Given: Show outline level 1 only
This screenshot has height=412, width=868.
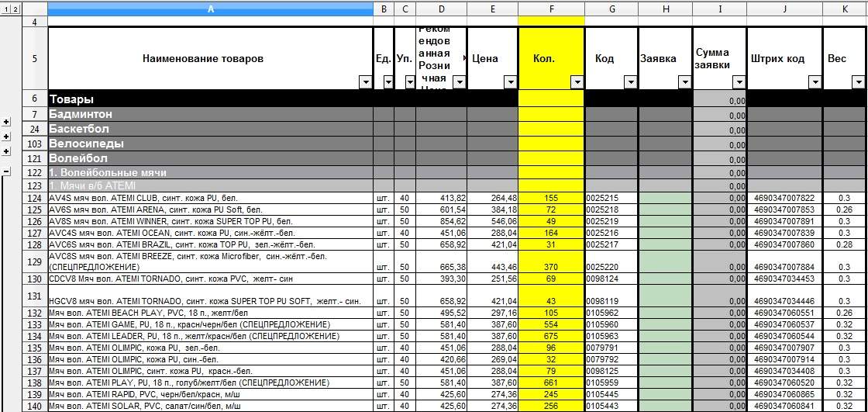Looking at the screenshot, I should click(5, 9).
